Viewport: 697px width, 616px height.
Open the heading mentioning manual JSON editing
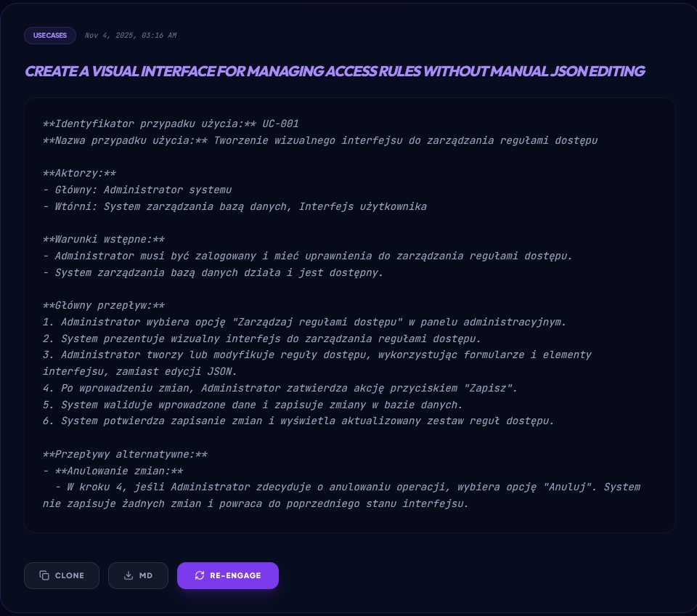[x=335, y=71]
